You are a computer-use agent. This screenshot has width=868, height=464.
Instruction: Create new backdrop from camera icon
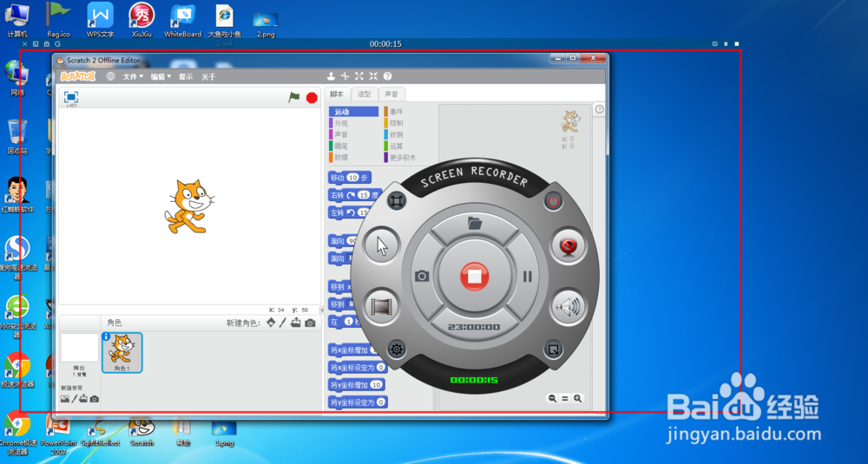click(94, 399)
